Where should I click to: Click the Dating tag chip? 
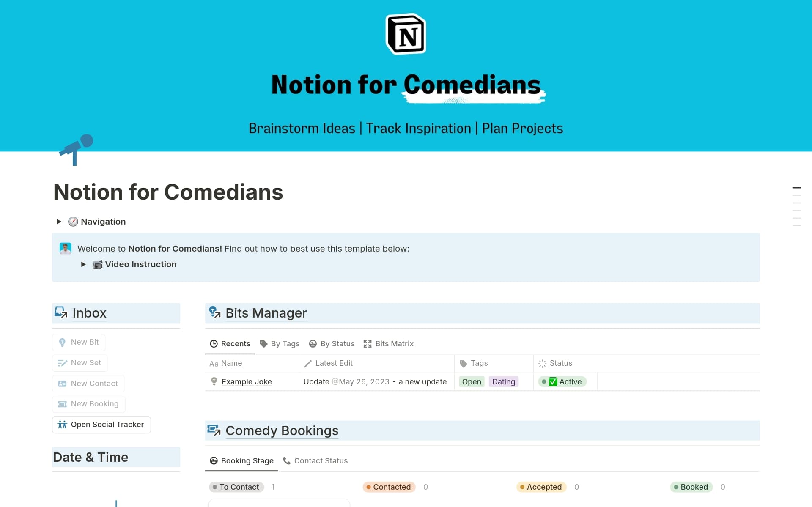(503, 381)
